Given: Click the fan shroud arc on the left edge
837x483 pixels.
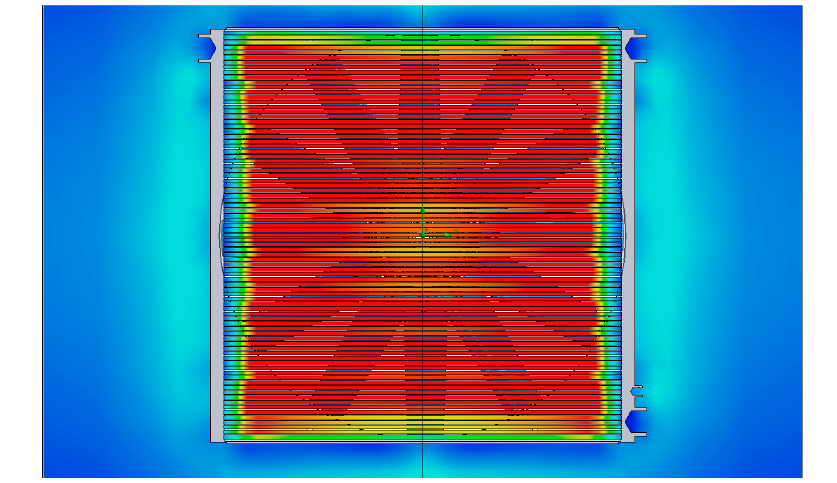Looking at the screenshot, I should coord(220,232).
